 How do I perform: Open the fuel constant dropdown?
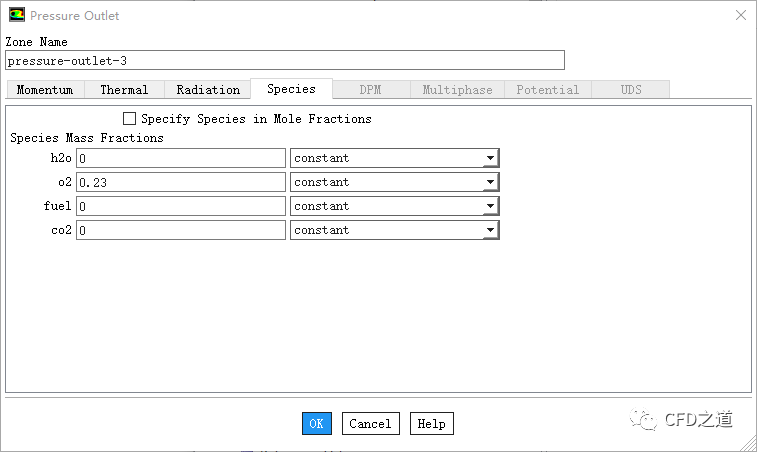(x=394, y=206)
